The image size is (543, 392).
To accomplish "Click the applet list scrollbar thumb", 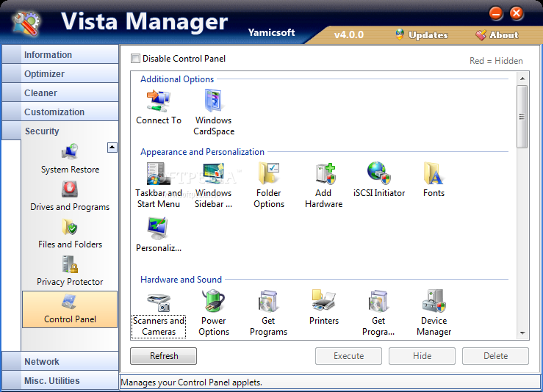I will click(522, 117).
